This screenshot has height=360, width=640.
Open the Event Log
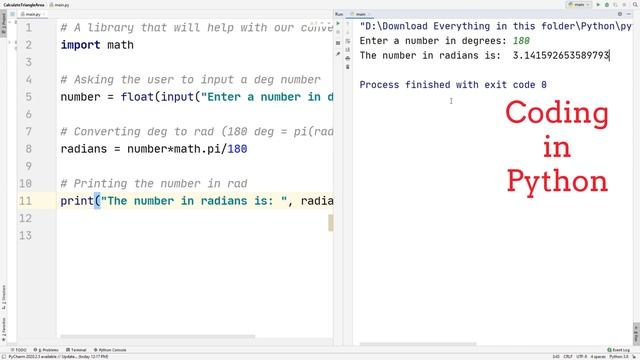click(x=618, y=350)
